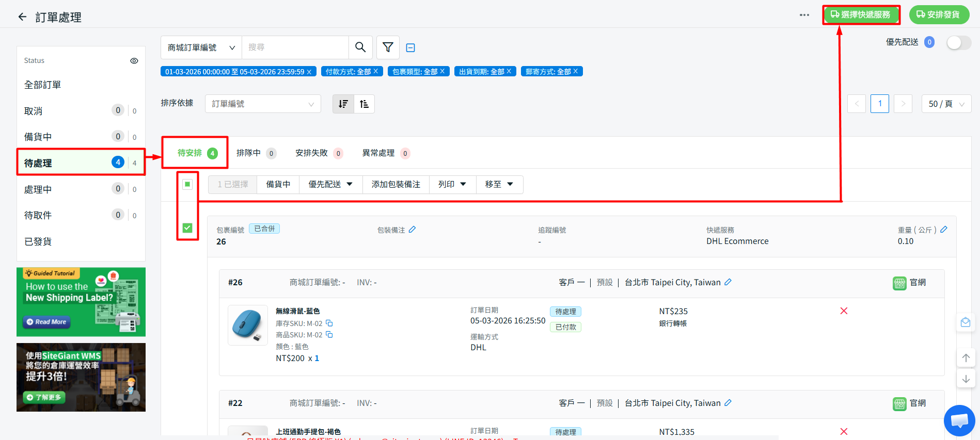
Task: Expand the 商城訂單編號 search type dropdown
Action: (201, 47)
